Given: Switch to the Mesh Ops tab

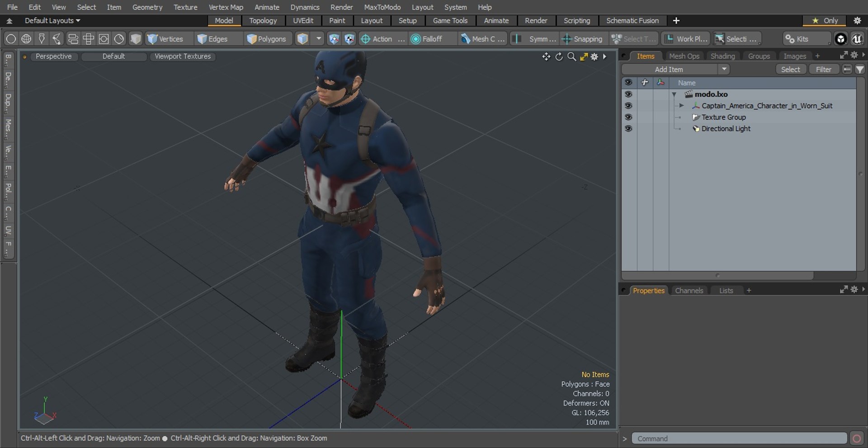Looking at the screenshot, I should point(684,56).
